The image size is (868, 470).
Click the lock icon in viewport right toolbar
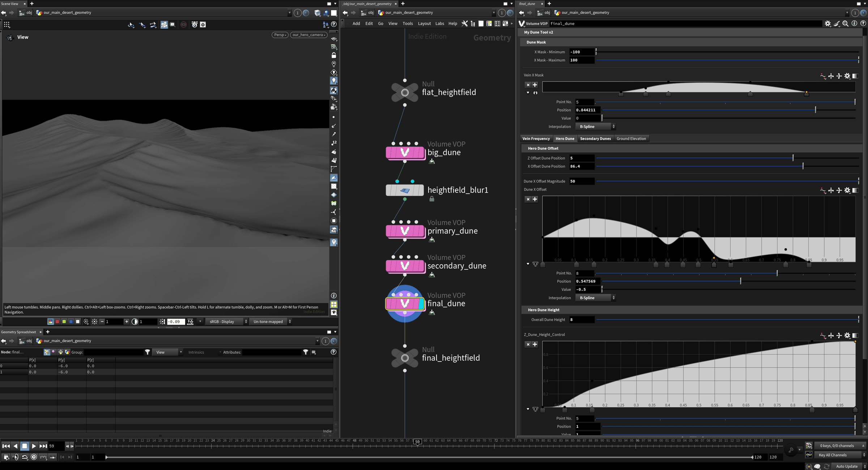(333, 55)
